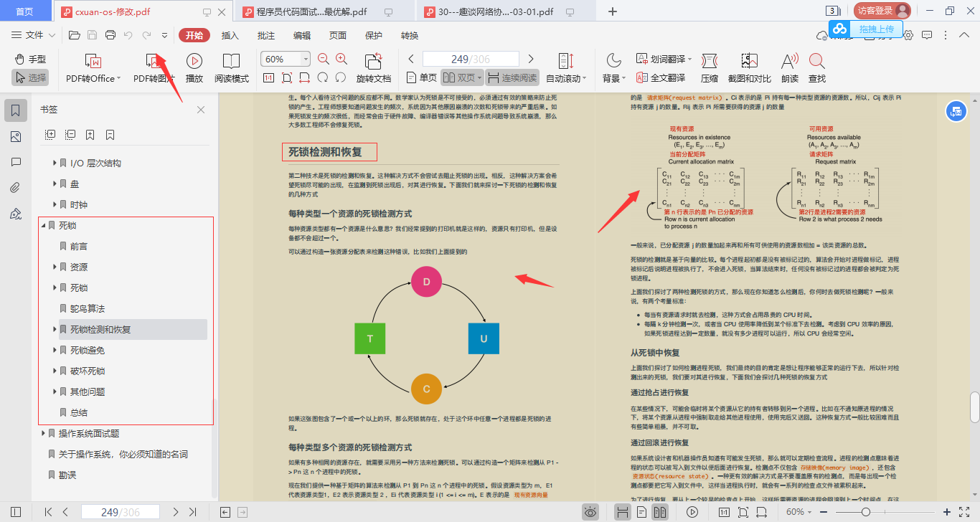
Task: Expand the 死锁避免 bookmark
Action: (x=55, y=350)
